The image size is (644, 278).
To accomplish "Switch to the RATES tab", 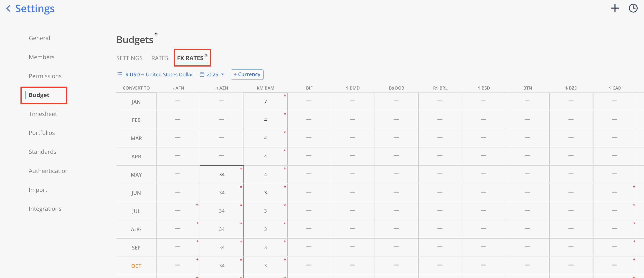I will pyautogui.click(x=160, y=58).
